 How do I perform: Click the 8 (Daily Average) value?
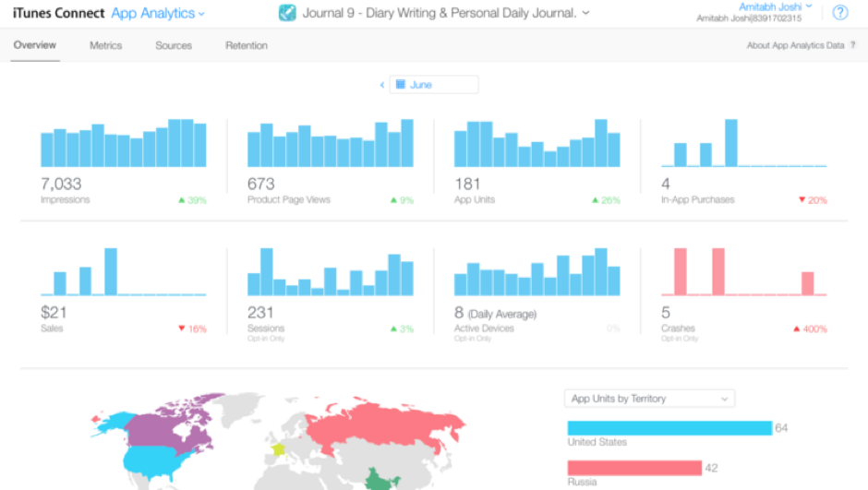pos(496,313)
